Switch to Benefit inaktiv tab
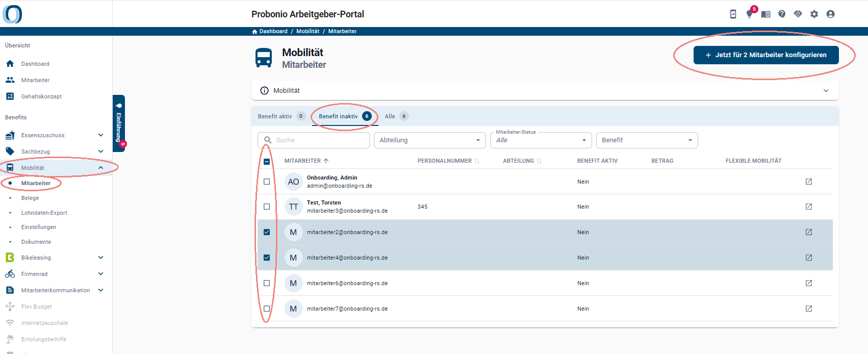The width and height of the screenshot is (868, 354). 345,116
